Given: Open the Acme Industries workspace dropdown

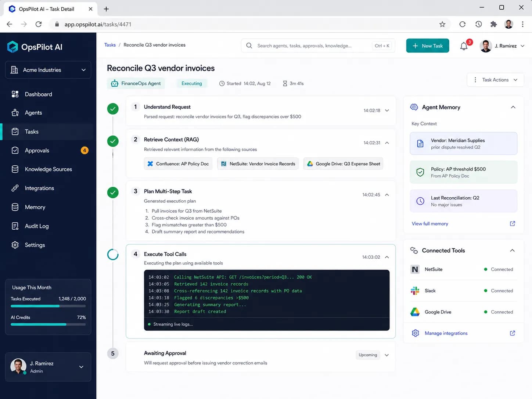Looking at the screenshot, I should [48, 70].
